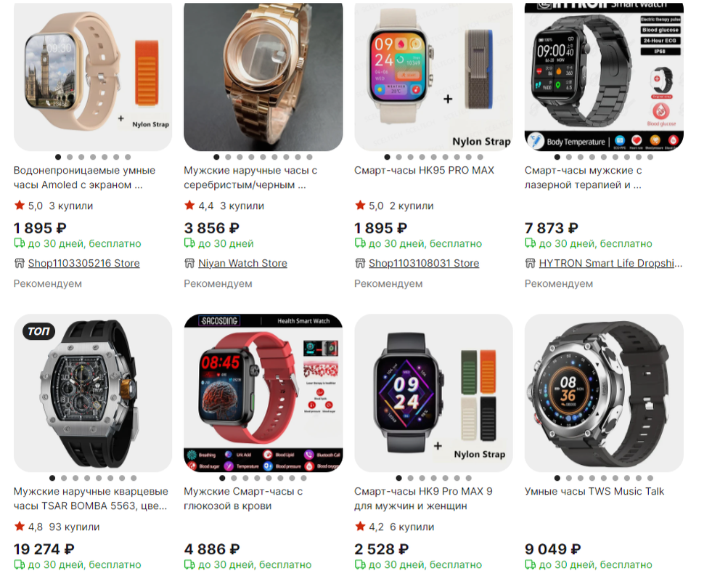Click the ТОП badge on TSAR BOMBA watch
This screenshot has width=728, height=576.
tap(39, 331)
